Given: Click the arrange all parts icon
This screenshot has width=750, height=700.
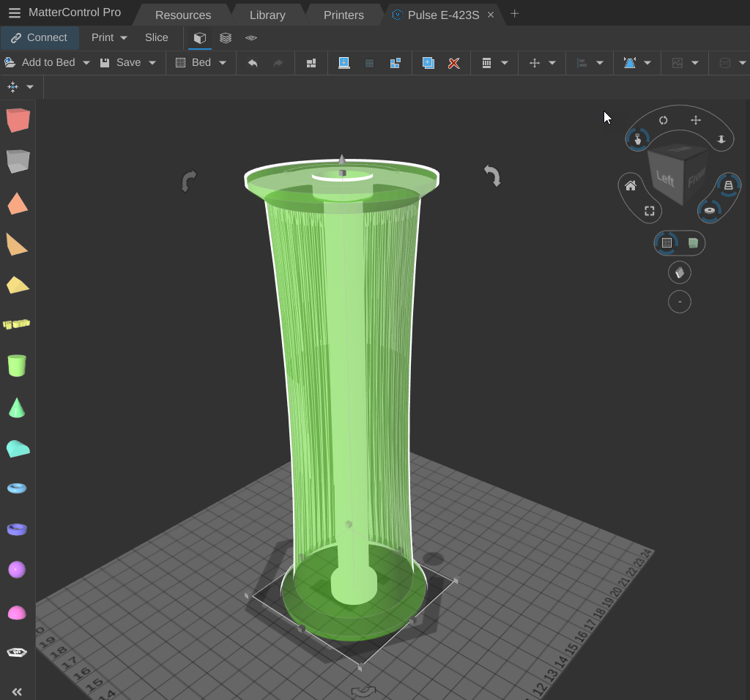Looking at the screenshot, I should pyautogui.click(x=311, y=63).
